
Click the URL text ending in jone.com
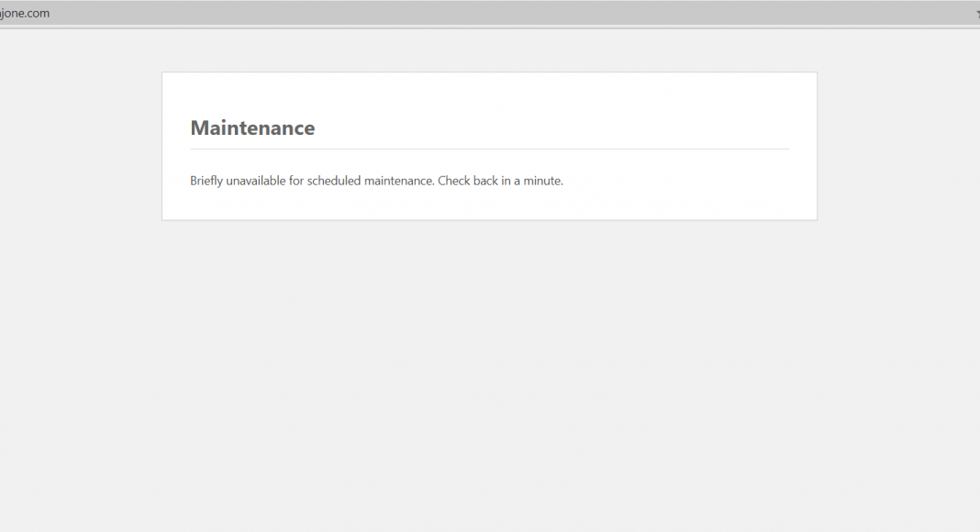pyautogui.click(x=26, y=14)
